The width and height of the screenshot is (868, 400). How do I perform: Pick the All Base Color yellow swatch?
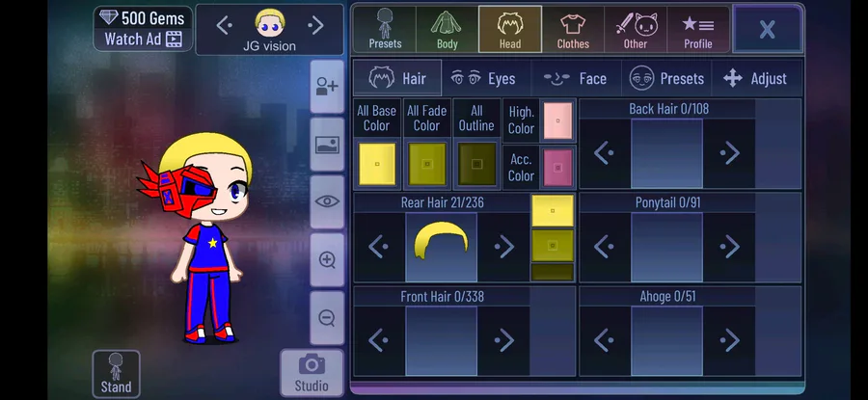[377, 164]
